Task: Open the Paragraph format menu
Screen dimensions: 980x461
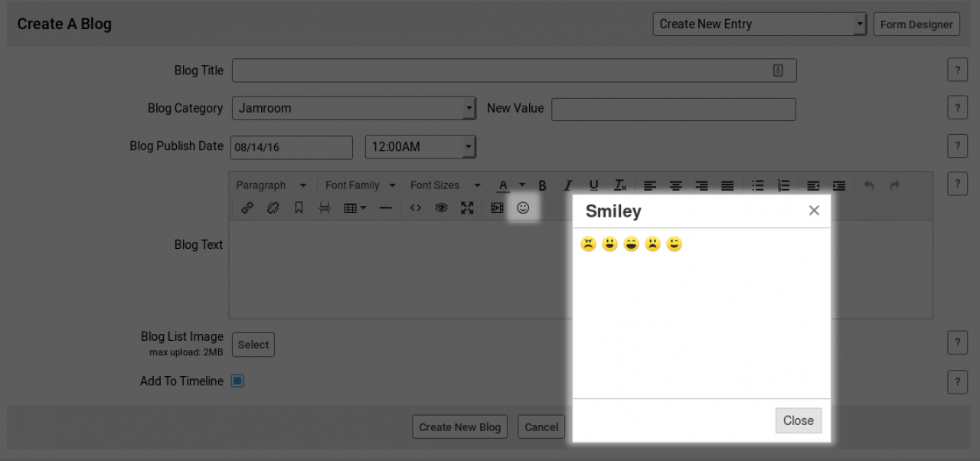Action: 270,185
